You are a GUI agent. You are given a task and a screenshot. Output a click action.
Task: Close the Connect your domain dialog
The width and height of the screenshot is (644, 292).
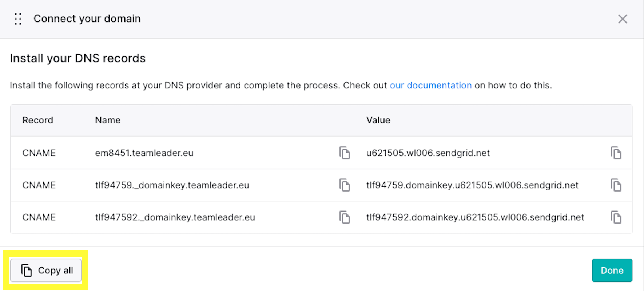[x=623, y=19]
